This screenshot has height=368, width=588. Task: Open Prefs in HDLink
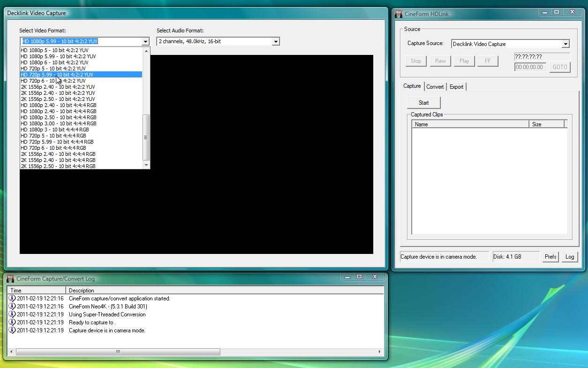click(550, 257)
